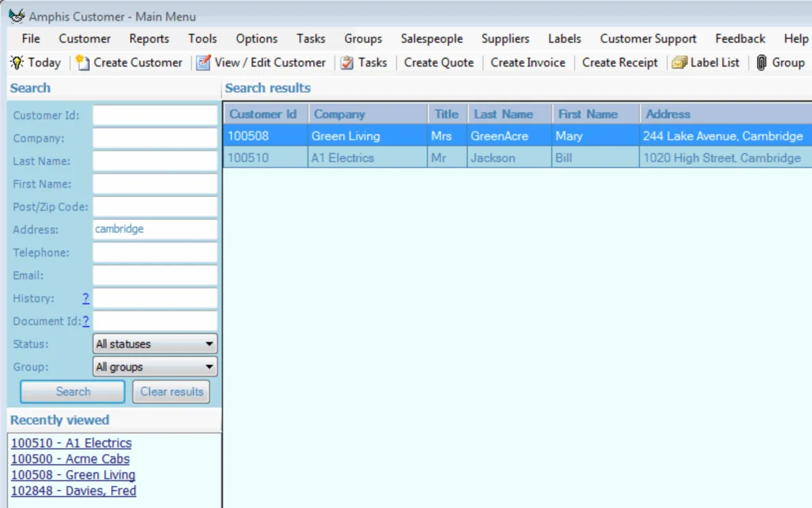Click the History help question mark
Screen dimensions: 812x508
point(86,298)
